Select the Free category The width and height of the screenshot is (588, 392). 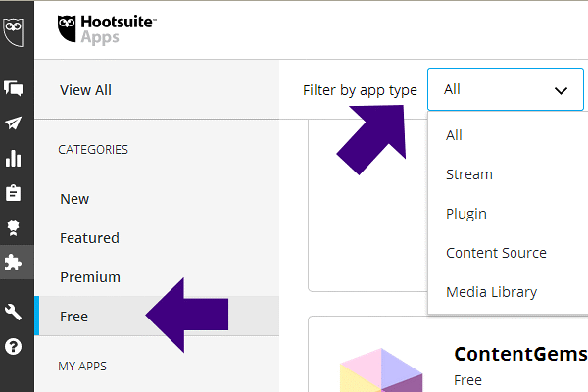click(x=157, y=316)
